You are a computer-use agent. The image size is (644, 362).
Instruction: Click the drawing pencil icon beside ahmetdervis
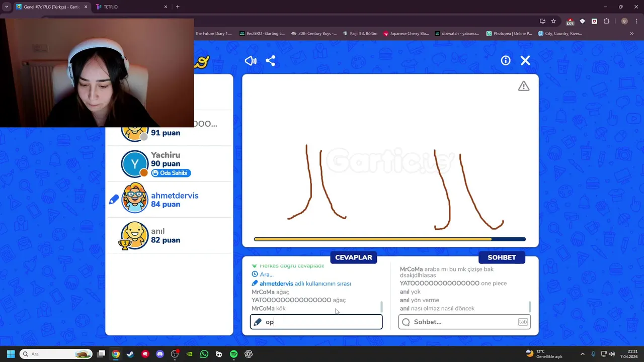click(114, 200)
